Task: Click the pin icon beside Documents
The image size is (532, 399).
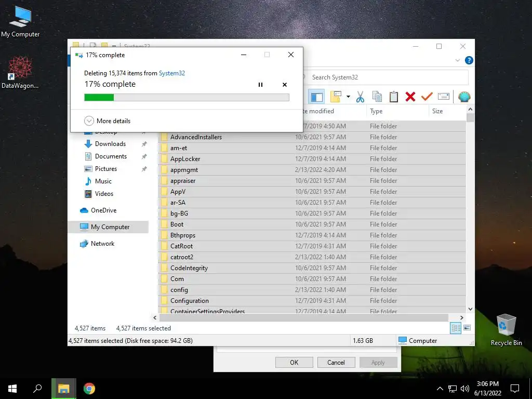Action: tap(144, 156)
